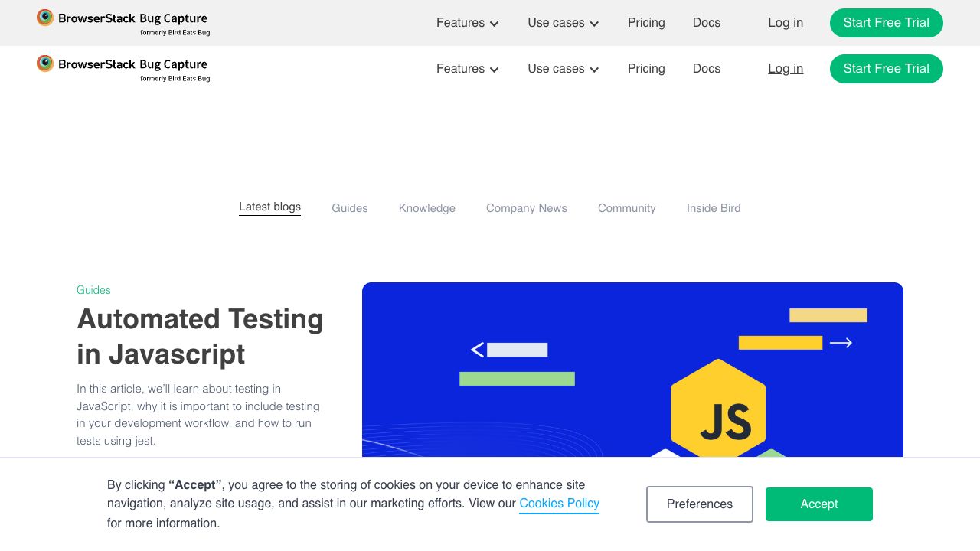Accept cookies in the consent banner
The height and width of the screenshot is (551, 980).
(818, 504)
